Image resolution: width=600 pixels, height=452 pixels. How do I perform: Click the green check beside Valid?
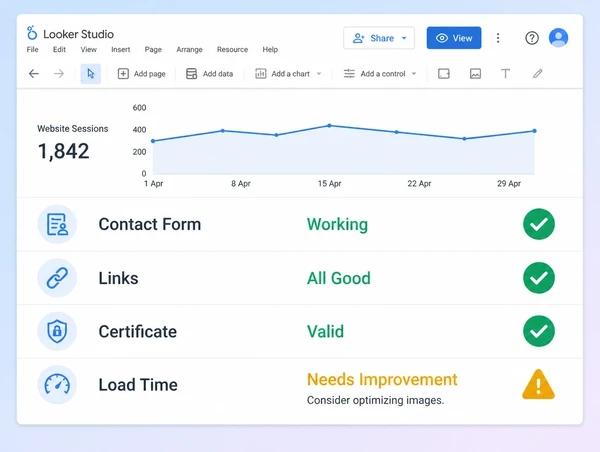539,331
